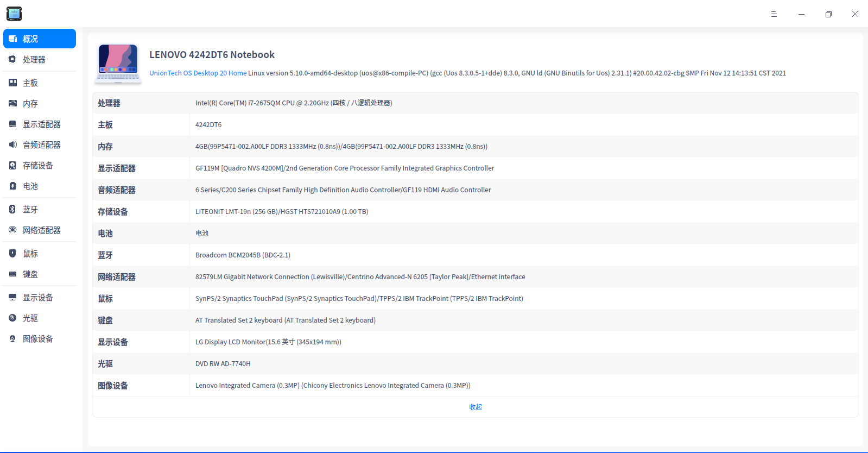Viewport: 868px width, 453px height.
Task: Select the 光驱 optical drive sidebar item
Action: 40,318
